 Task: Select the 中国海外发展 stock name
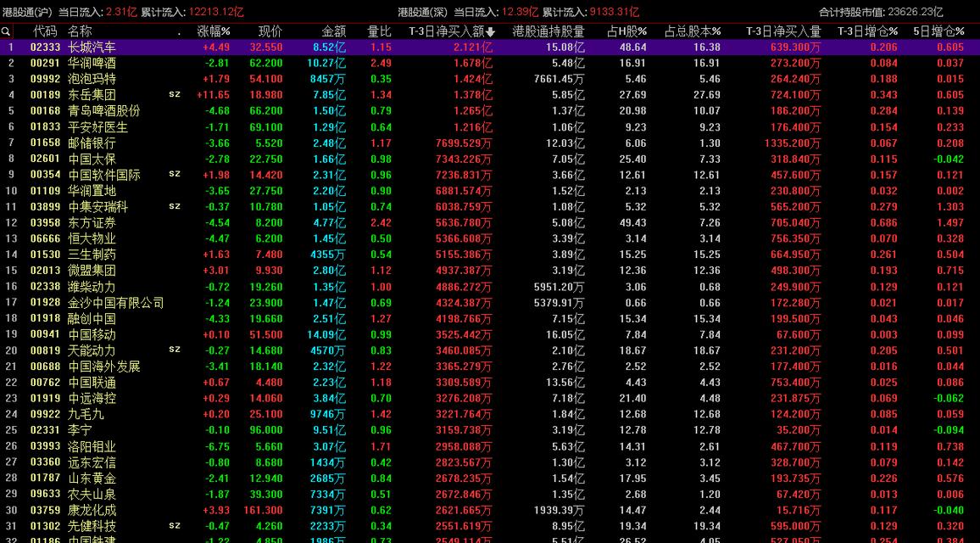click(x=104, y=367)
